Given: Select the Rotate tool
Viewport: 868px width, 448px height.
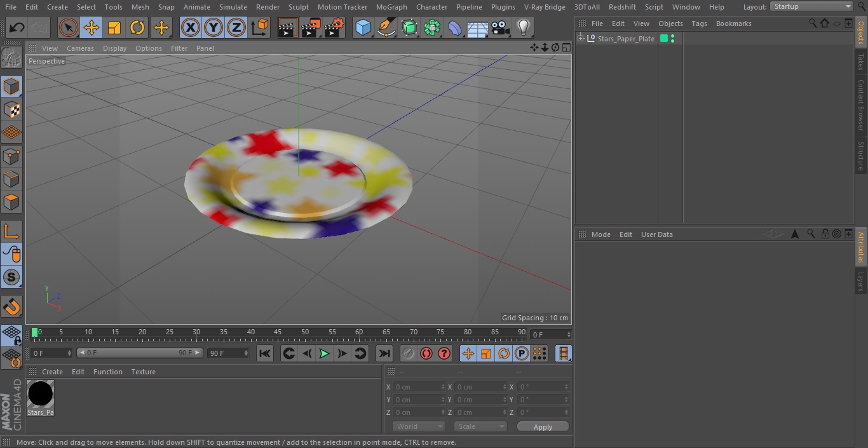Looking at the screenshot, I should pos(137,27).
